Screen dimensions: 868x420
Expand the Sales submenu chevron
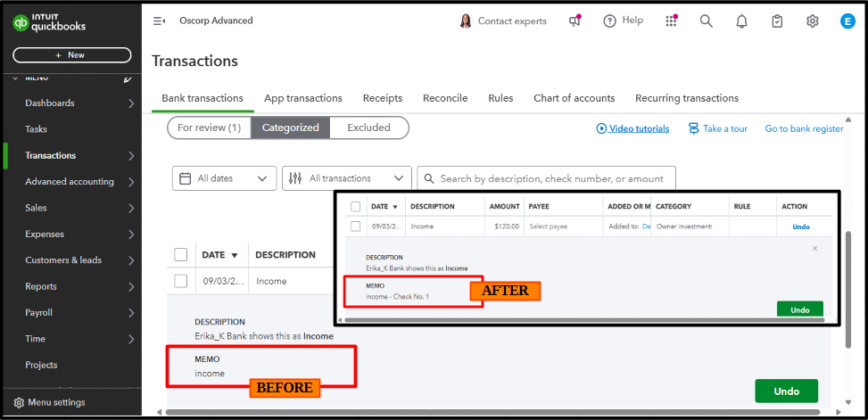(131, 208)
